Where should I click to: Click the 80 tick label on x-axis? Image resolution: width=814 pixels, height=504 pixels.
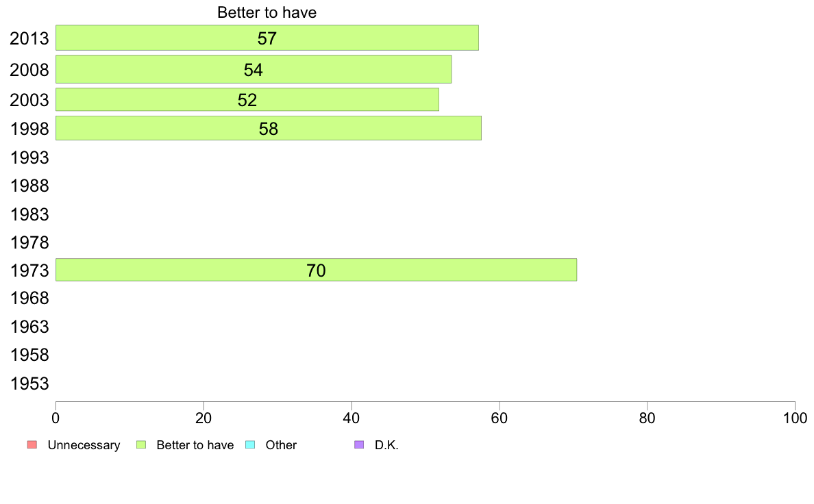click(x=647, y=418)
